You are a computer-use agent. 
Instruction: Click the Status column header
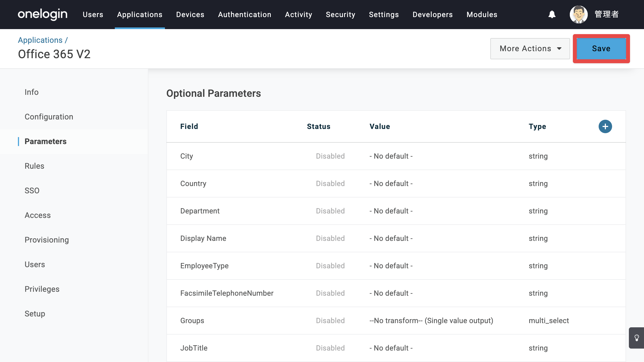pos(319,126)
